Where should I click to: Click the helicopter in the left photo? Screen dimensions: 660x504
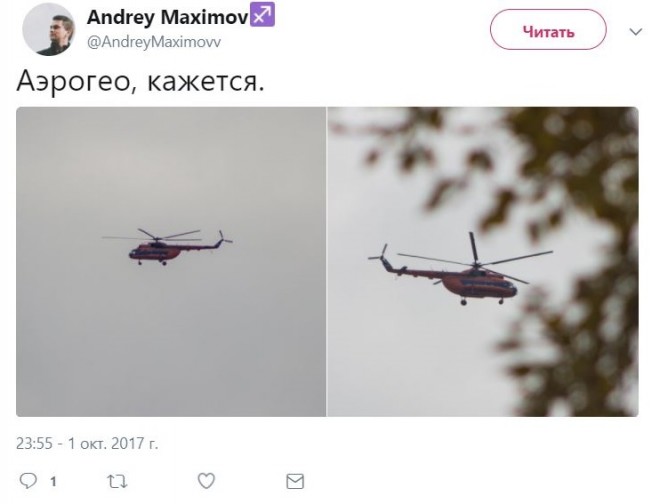tap(167, 247)
